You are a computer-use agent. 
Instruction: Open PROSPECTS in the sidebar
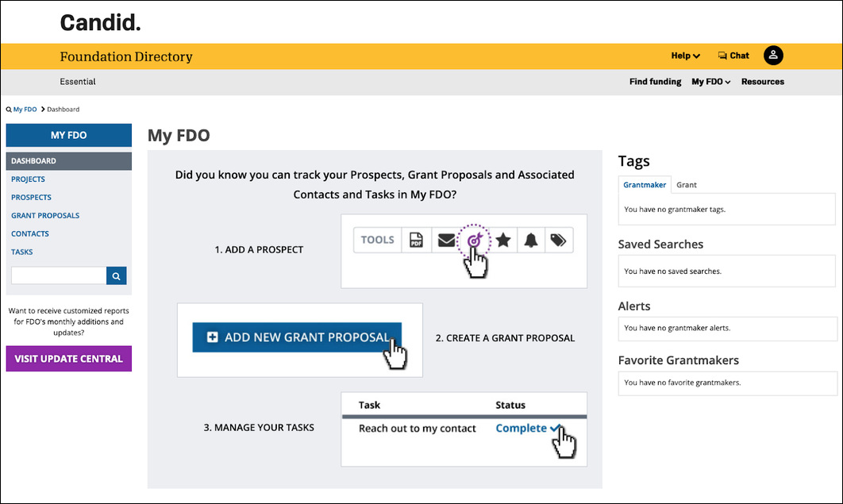tap(31, 198)
